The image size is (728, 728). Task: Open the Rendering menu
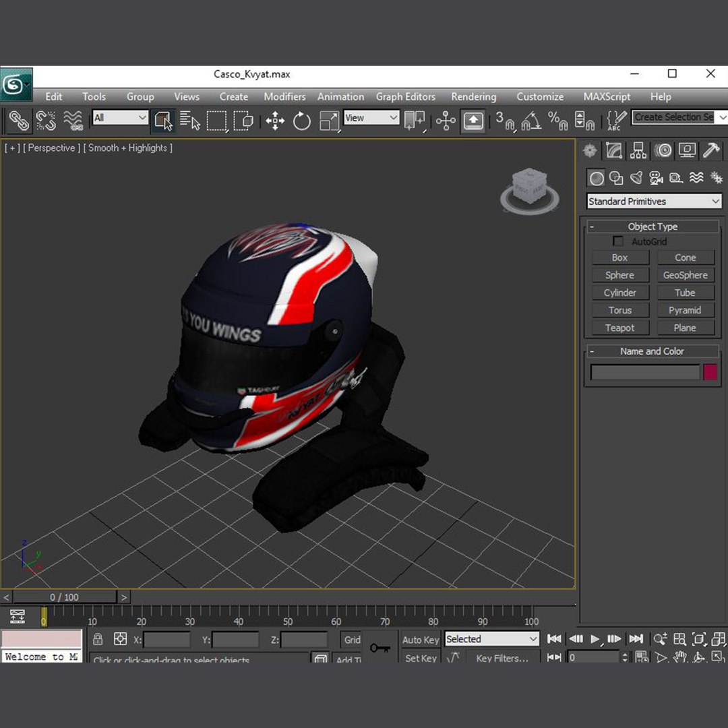pos(474,96)
